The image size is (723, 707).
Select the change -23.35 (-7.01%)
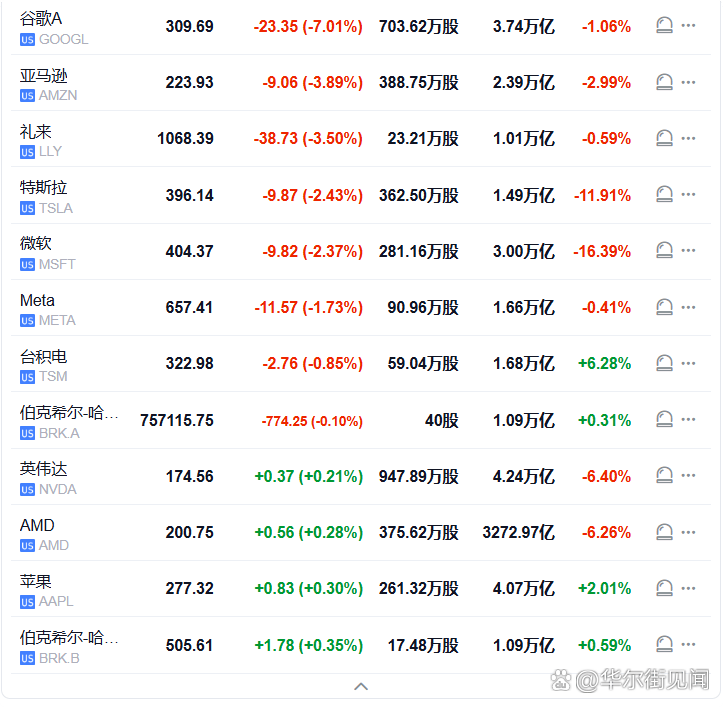308,26
